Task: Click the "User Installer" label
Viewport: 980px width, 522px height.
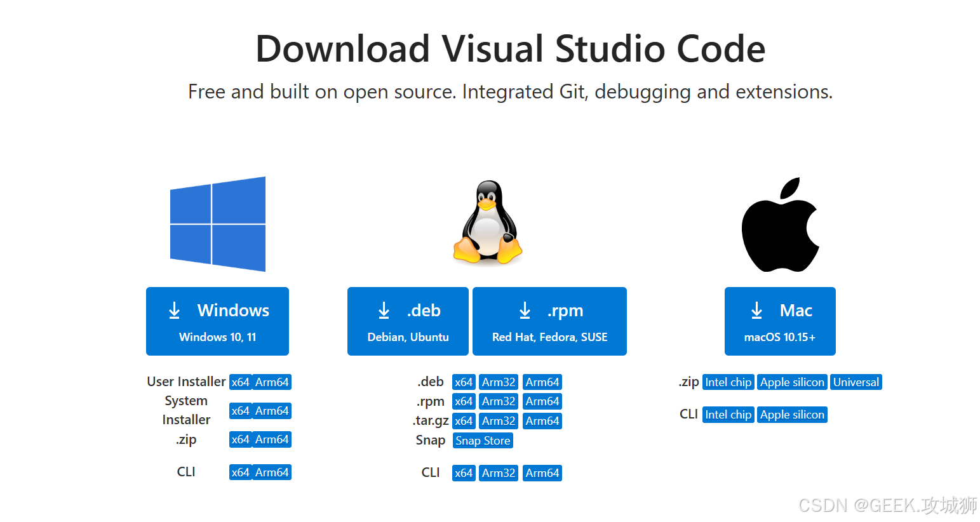Action: (186, 382)
